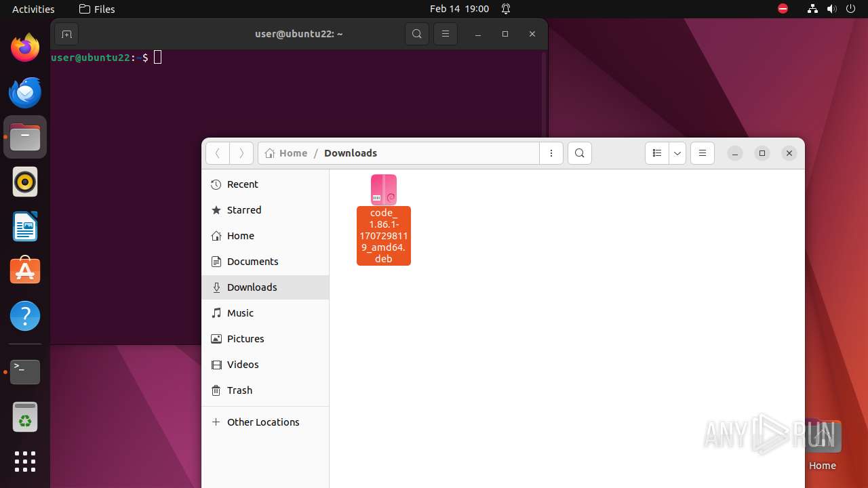Open Trash in the Files sidebar
868x488 pixels.
click(265, 390)
